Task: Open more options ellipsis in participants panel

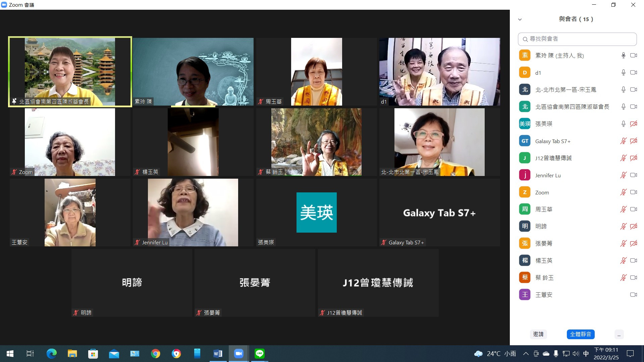Action: click(x=619, y=334)
